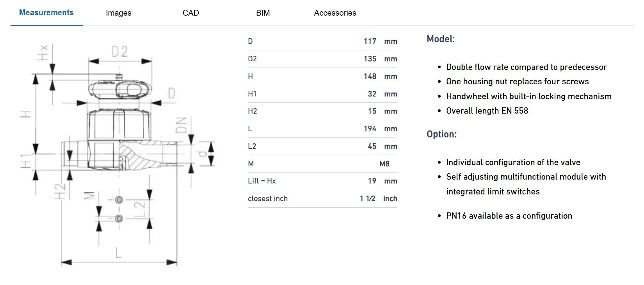Switch to the CAD tab
Screen dimensions: 644x285
(x=191, y=13)
